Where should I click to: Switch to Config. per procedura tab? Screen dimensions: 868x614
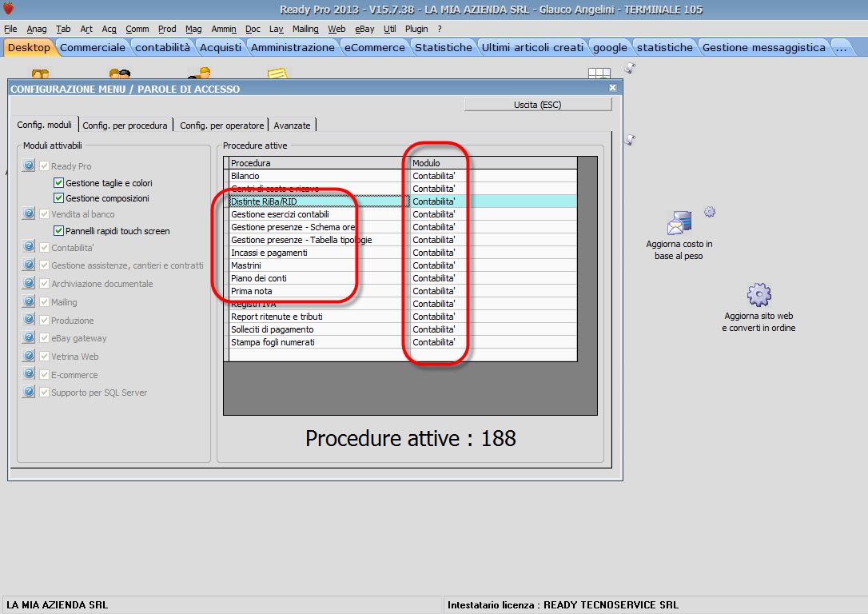click(x=125, y=126)
